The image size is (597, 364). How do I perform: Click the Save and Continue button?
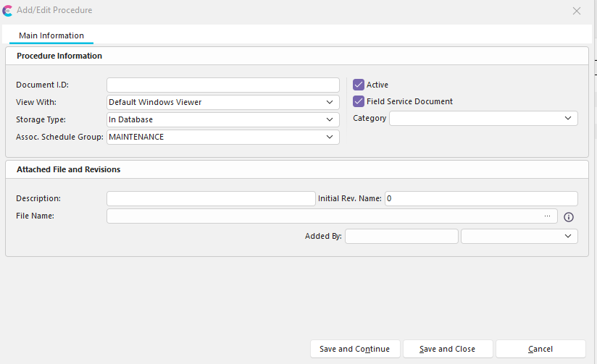point(354,349)
